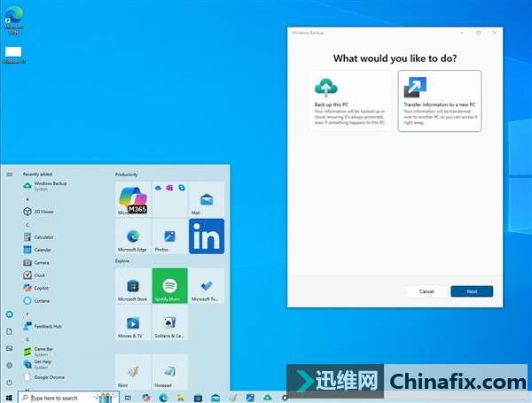The height and width of the screenshot is (403, 532).
Task: Open Pictures from Start sidebar
Action: pyautogui.click(x=10, y=348)
